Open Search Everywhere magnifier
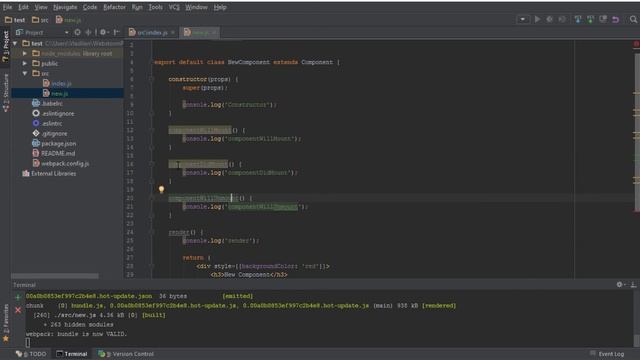 click(x=633, y=19)
